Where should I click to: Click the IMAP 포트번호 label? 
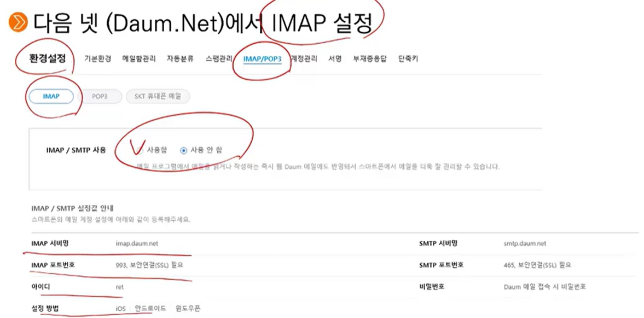[x=53, y=265]
